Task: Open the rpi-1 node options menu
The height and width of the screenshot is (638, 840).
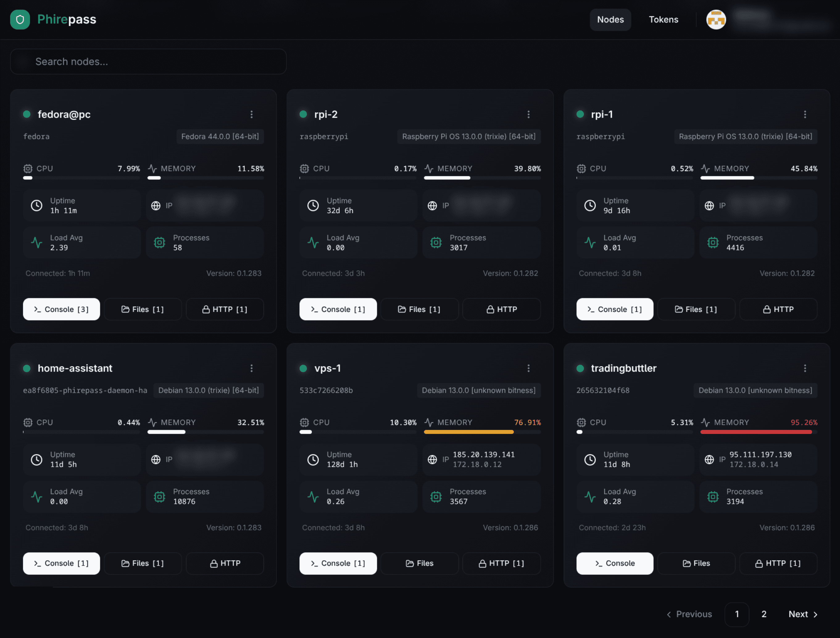Action: click(805, 114)
